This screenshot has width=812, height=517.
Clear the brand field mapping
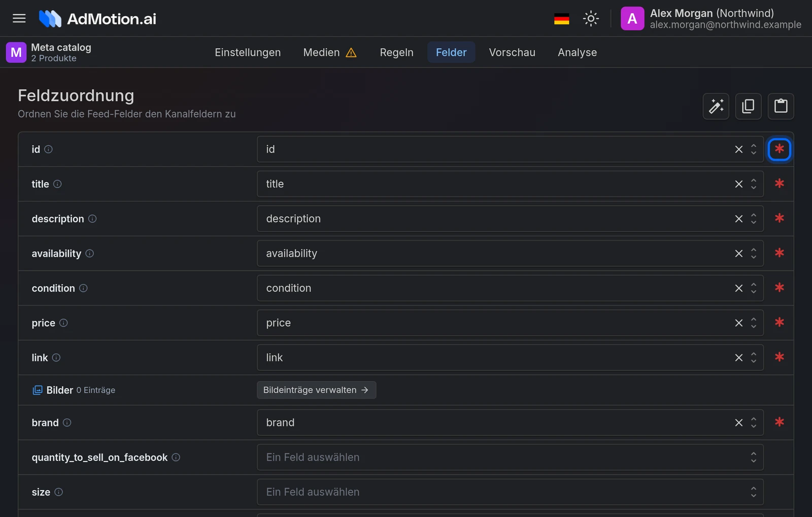(x=739, y=423)
